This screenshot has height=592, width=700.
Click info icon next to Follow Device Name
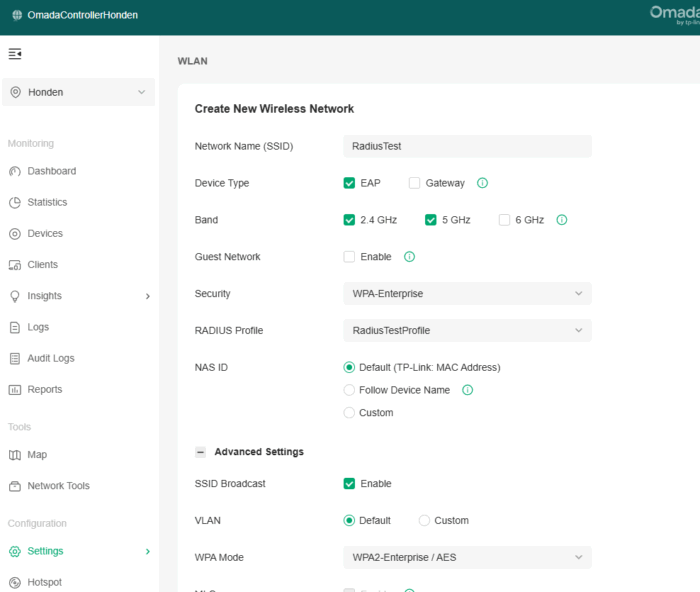tap(467, 390)
